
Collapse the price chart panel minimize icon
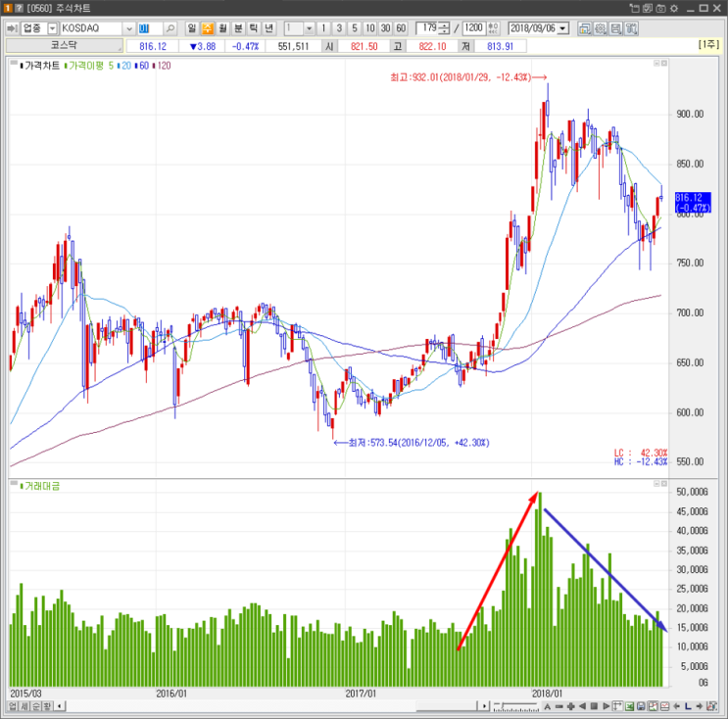coord(656,63)
